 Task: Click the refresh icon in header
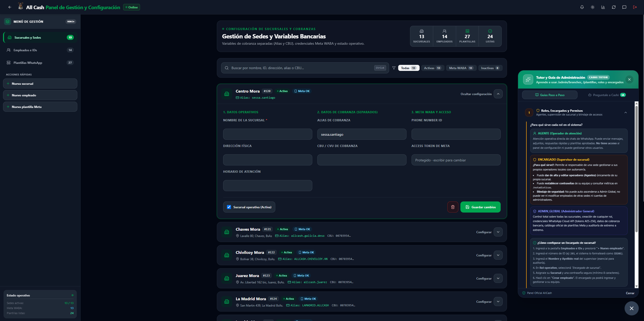click(x=614, y=7)
